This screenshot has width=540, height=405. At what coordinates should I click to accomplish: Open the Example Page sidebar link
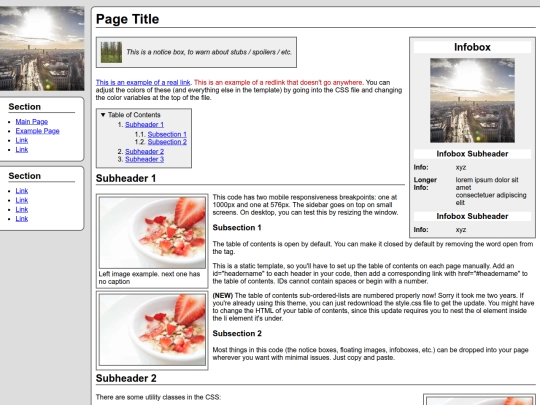[38, 131]
